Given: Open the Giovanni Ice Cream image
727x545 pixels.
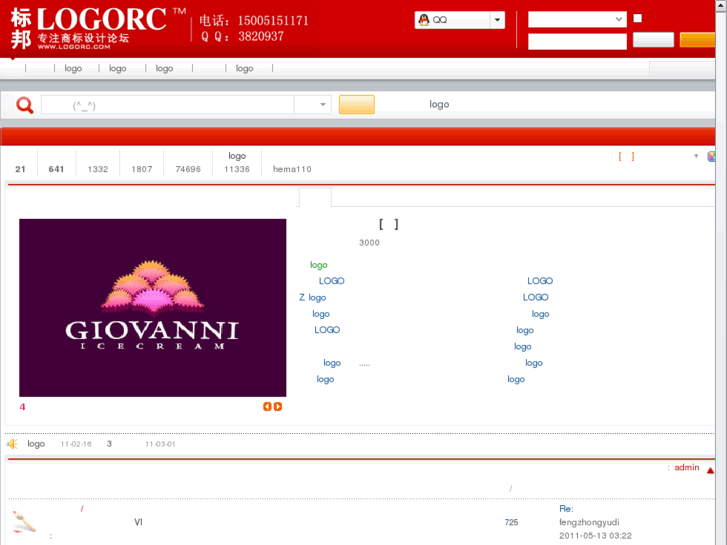Looking at the screenshot, I should point(153,308).
